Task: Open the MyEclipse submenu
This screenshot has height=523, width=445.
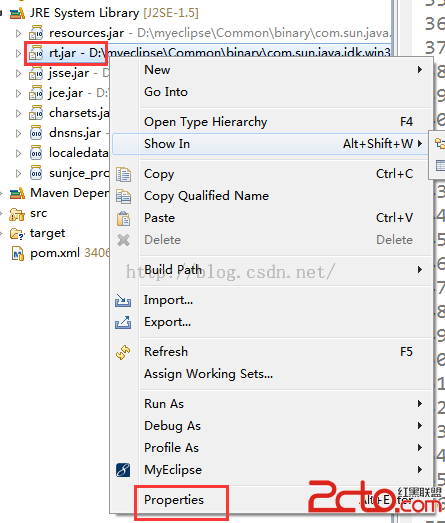Action: [x=271, y=470]
